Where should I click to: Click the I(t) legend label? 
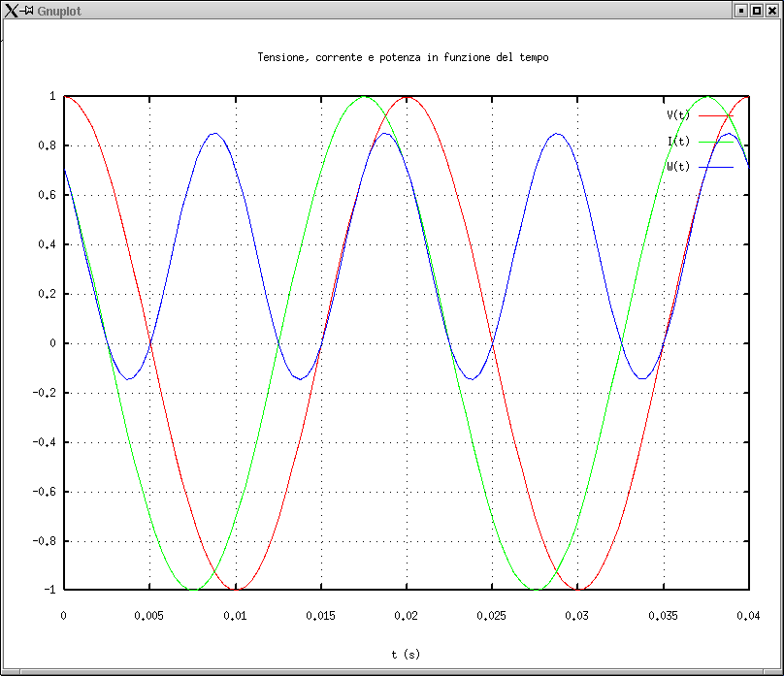tap(678, 142)
